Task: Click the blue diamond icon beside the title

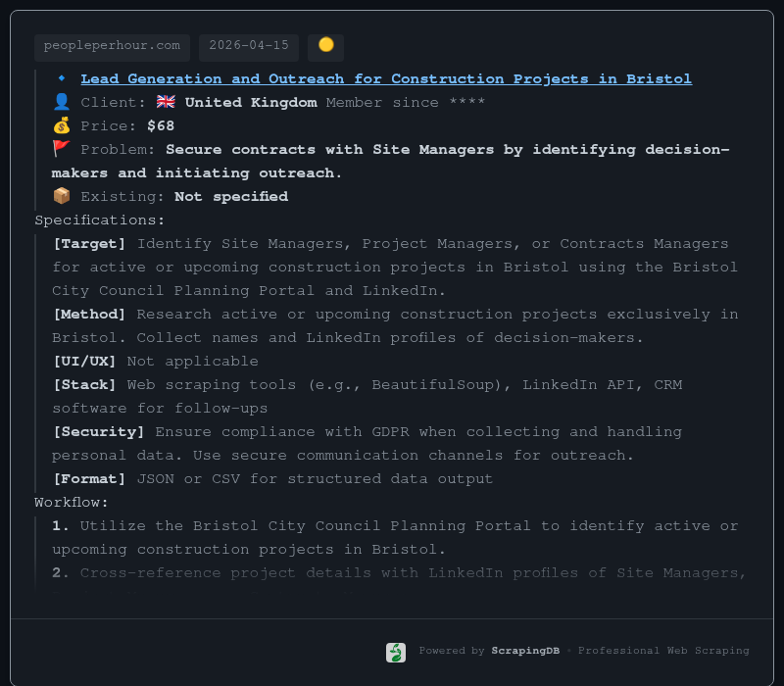Action: pos(62,78)
